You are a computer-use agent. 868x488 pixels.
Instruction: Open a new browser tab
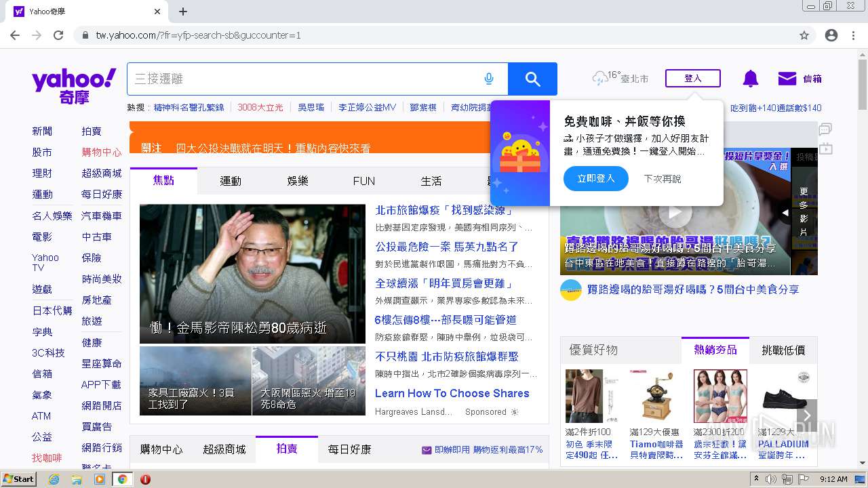(x=183, y=12)
